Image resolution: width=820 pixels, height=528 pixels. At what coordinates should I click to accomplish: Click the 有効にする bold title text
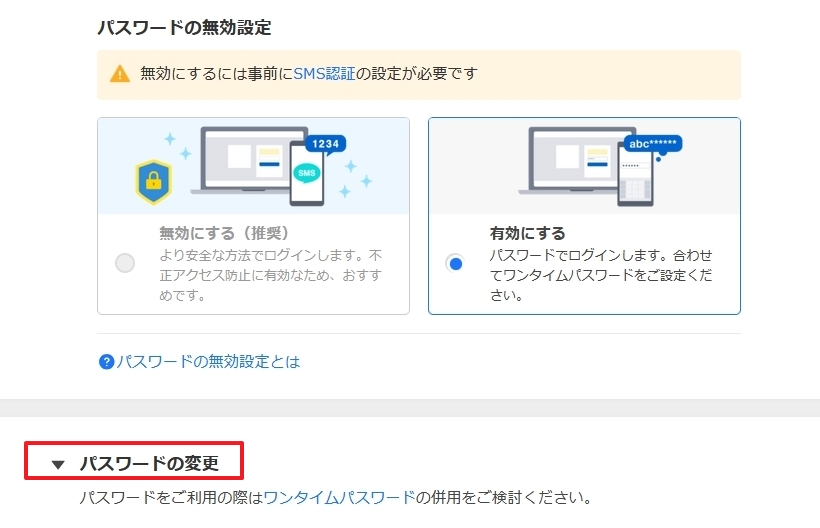[x=527, y=233]
